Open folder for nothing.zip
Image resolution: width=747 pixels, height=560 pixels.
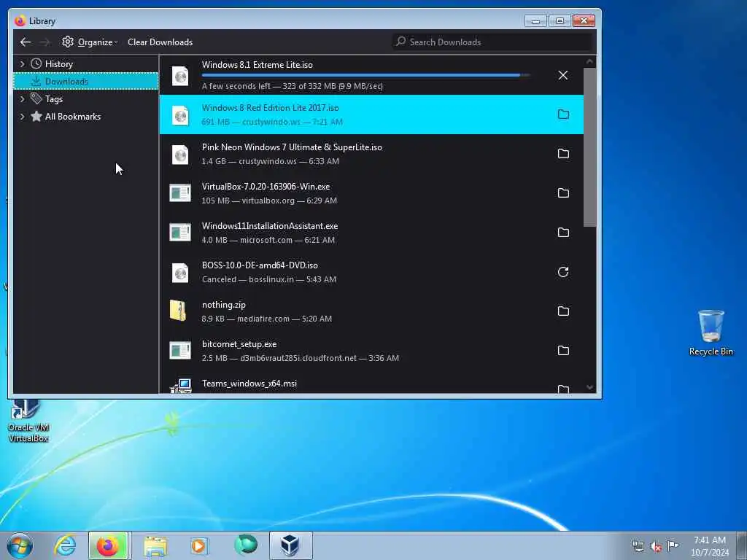tap(563, 311)
